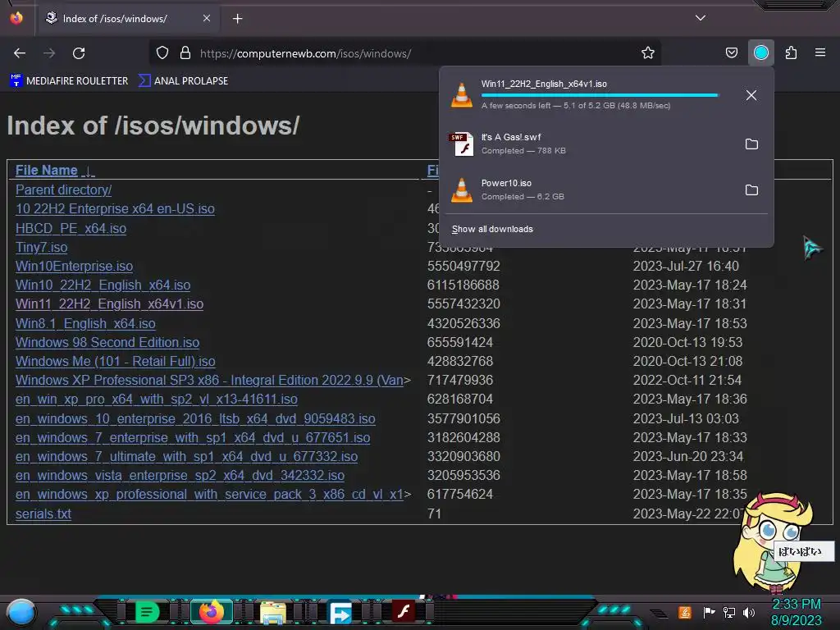The height and width of the screenshot is (630, 840).
Task: Click the Tiny7.iso file link
Action: [x=41, y=248]
